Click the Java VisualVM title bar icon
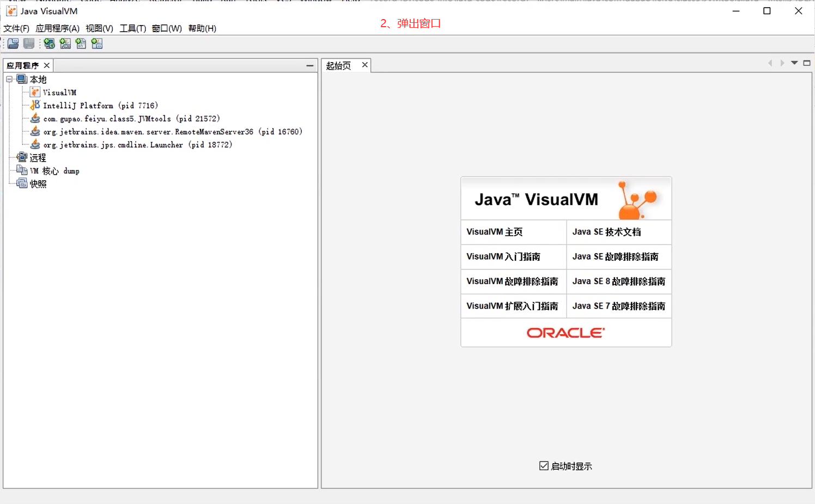The image size is (815, 504). point(11,11)
